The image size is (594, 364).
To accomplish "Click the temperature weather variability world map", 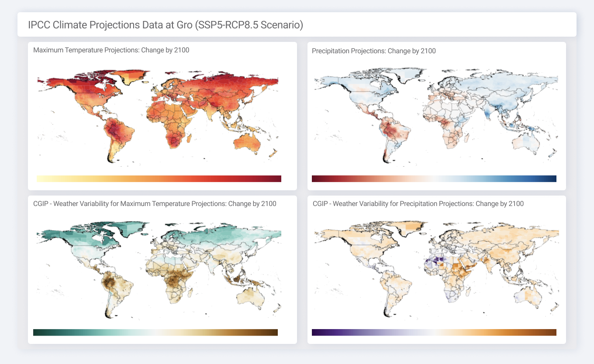I will coord(159,270).
